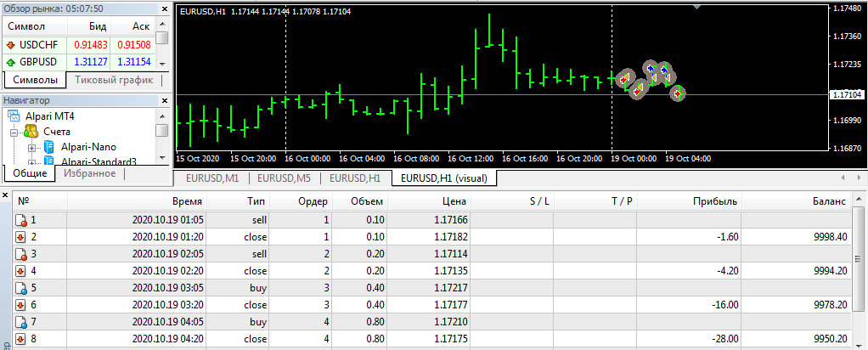Expand the Alpari-Standard3 account node
This screenshot has height=350, width=868.
pos(32,161)
